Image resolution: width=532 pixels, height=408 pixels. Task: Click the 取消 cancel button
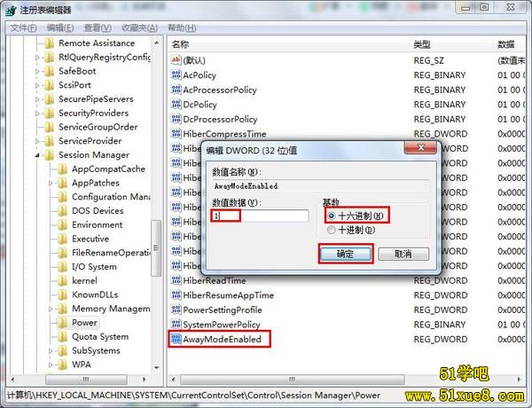[x=403, y=254]
